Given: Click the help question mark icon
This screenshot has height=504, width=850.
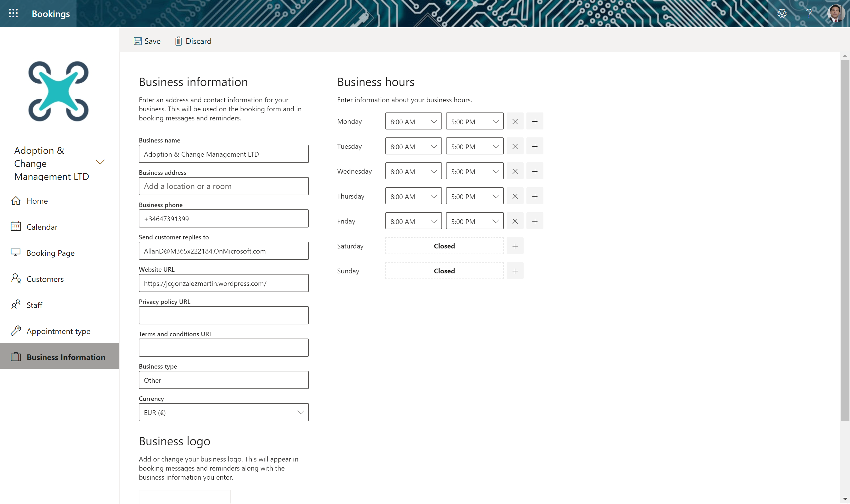Looking at the screenshot, I should point(809,13).
